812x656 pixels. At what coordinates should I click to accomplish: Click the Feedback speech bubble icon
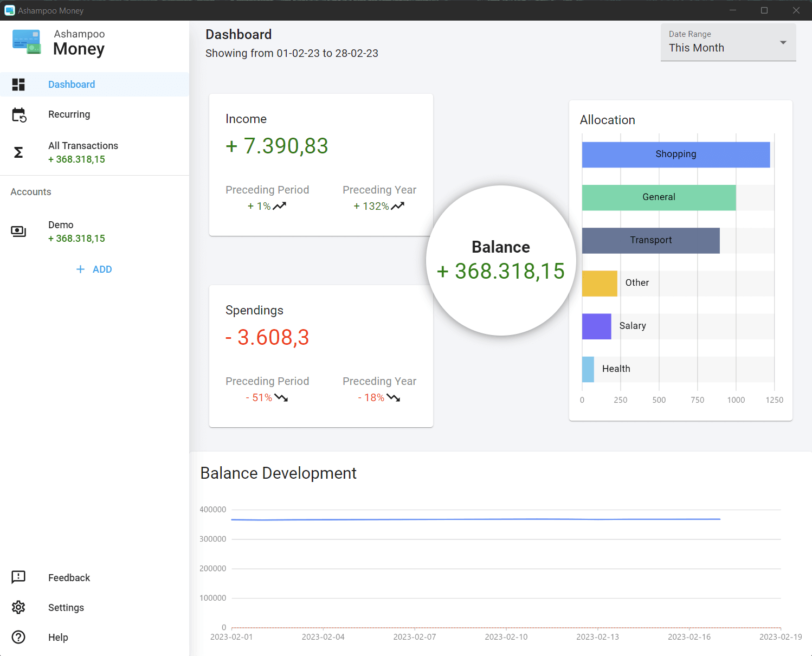[18, 577]
